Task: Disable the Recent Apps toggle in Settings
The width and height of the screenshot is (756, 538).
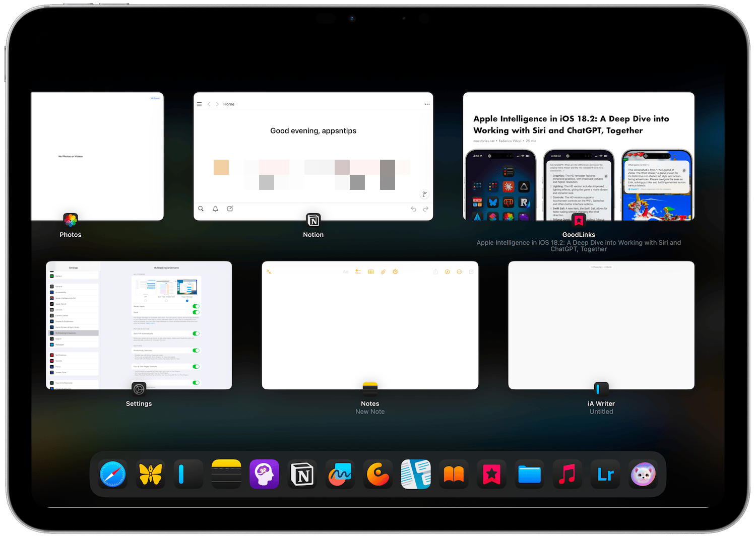Action: coord(196,306)
